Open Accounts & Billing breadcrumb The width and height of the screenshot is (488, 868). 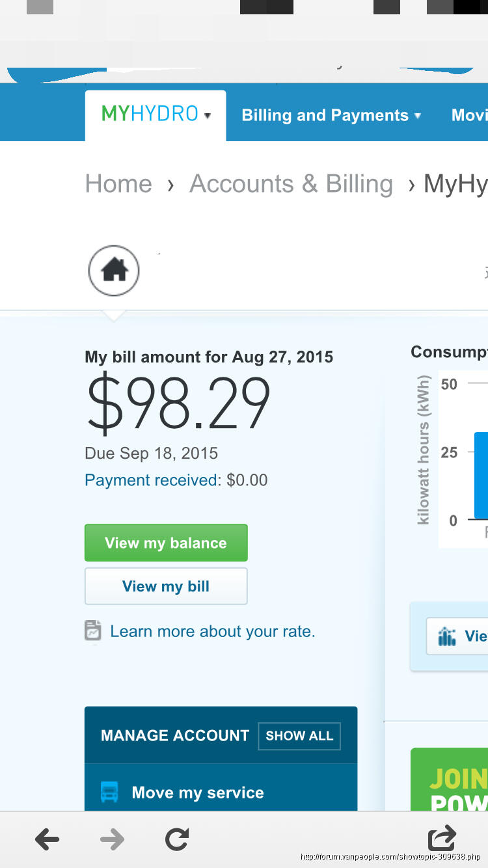pyautogui.click(x=291, y=184)
